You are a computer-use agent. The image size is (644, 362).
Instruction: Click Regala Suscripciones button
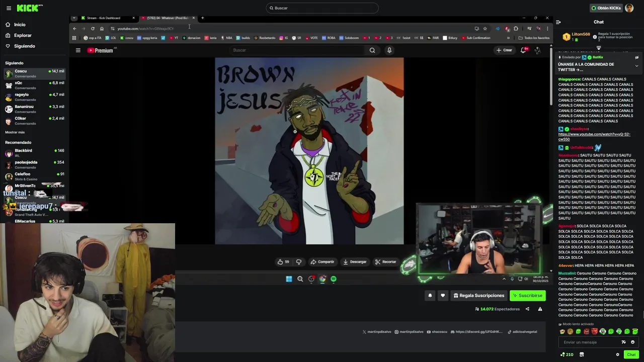[x=479, y=296]
